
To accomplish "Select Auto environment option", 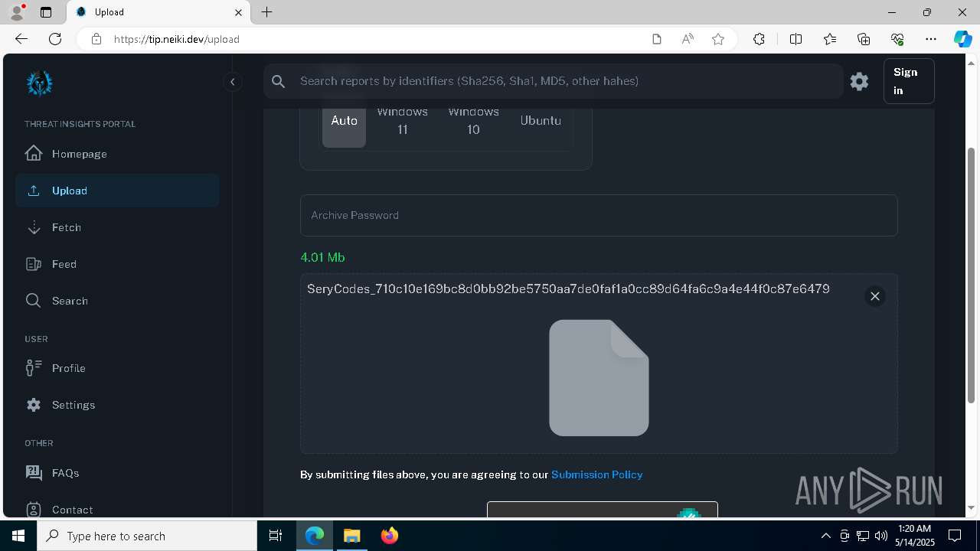I will click(344, 120).
